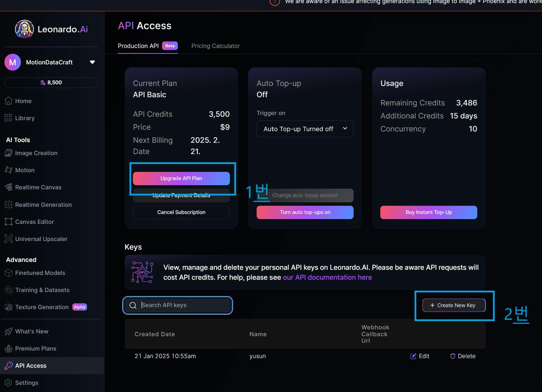Open the account dropdown arrow next to MotionDataCraft
Screen dimensions: 542x392
[x=92, y=62]
